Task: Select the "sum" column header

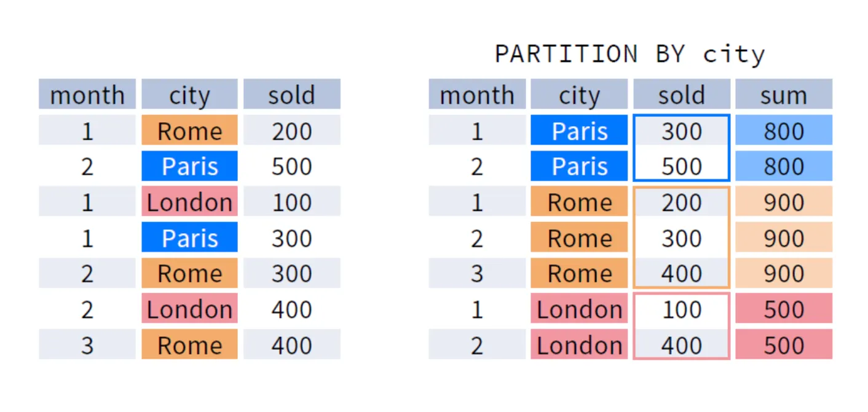Action: point(783,95)
